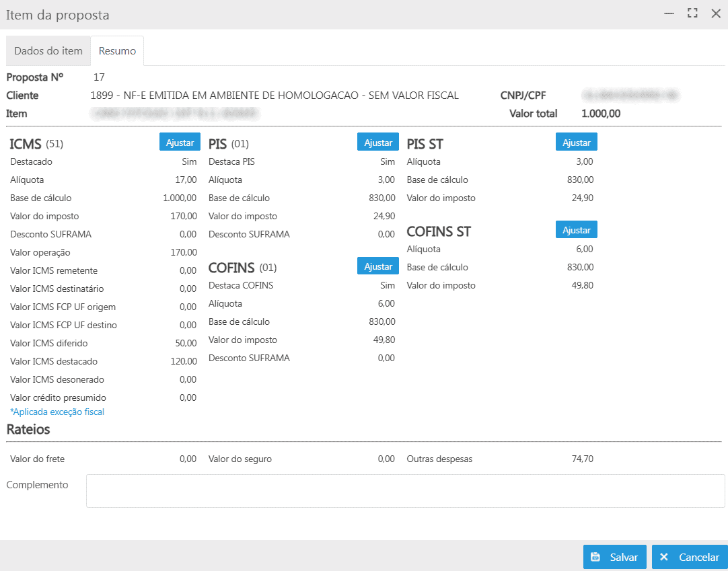Click Ajustar beside the COFINS heading
The image size is (728, 571).
[x=377, y=266]
